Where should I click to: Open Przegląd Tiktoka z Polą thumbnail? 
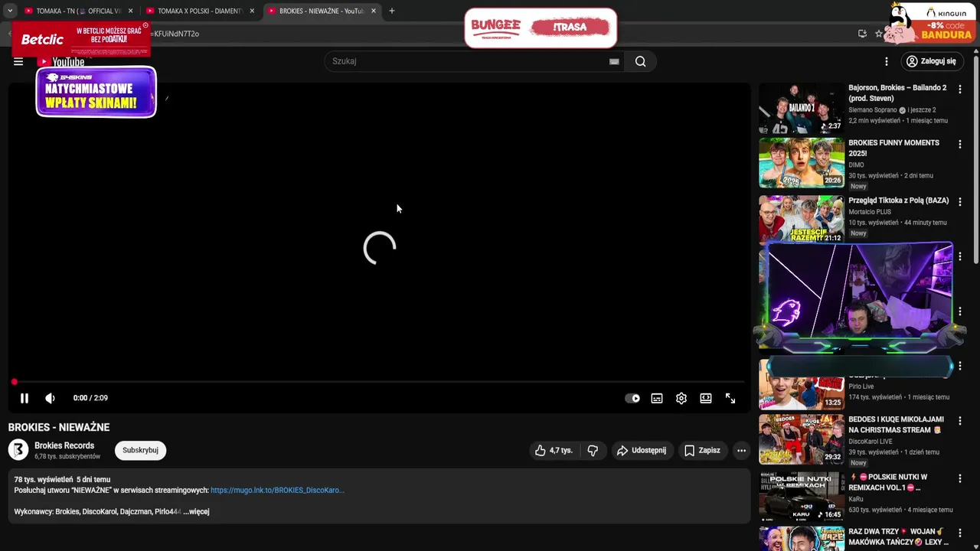tap(802, 220)
